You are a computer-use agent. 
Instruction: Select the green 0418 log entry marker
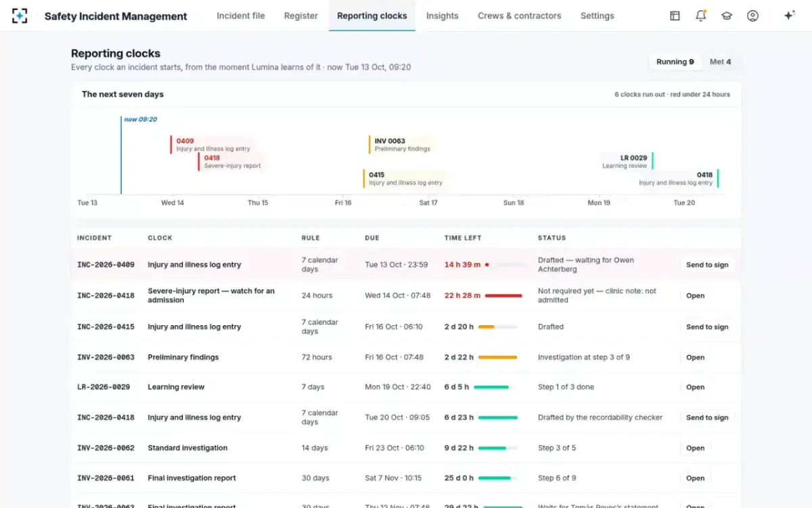[x=677, y=179]
